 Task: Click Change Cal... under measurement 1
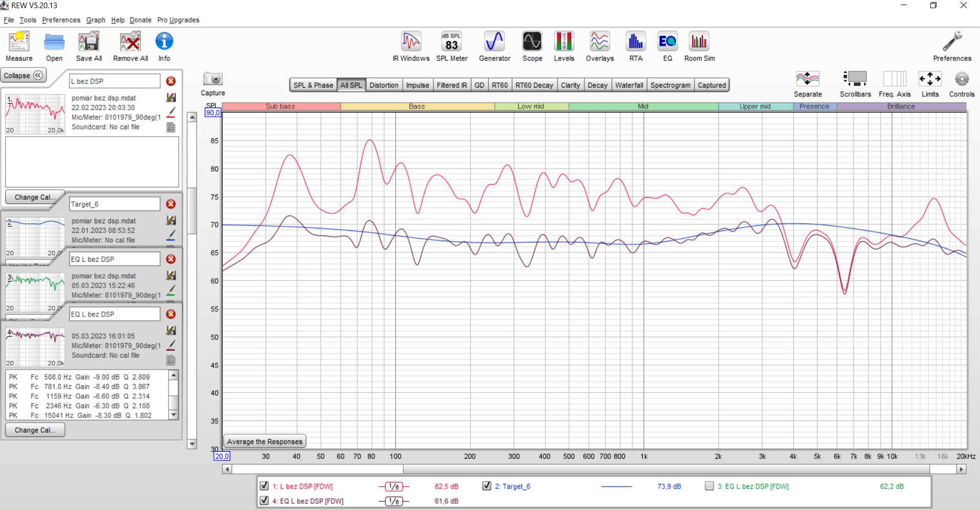coord(35,197)
